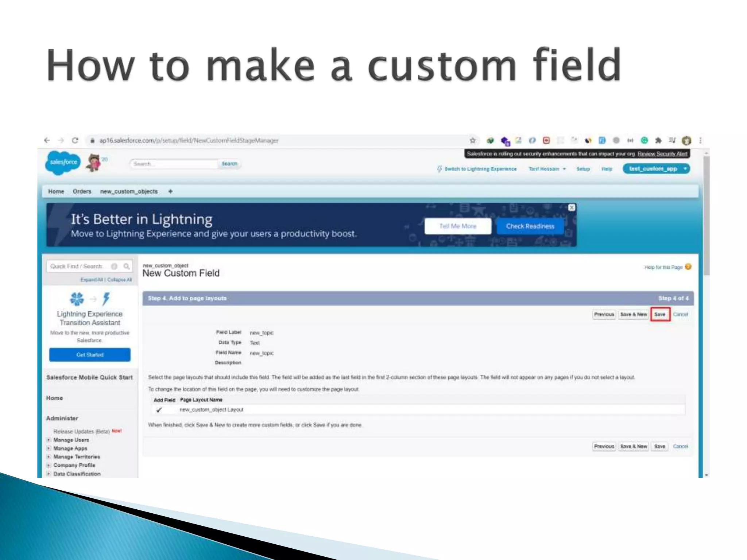The width and height of the screenshot is (747, 560).
Task: Click Switch to Lightning Experience link
Action: click(480, 169)
